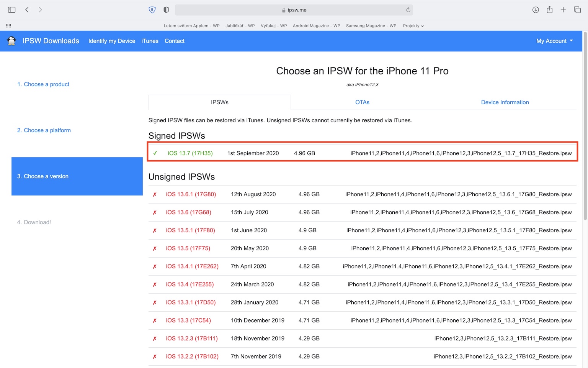The image size is (588, 368).
Task: Show the tab overview icon
Action: tap(577, 10)
